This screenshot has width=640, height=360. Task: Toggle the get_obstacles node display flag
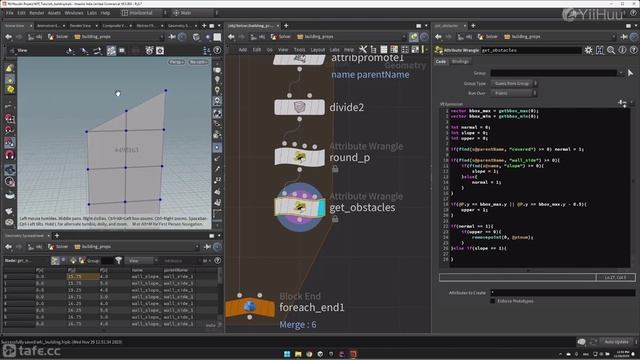pyautogui.click(x=322, y=207)
